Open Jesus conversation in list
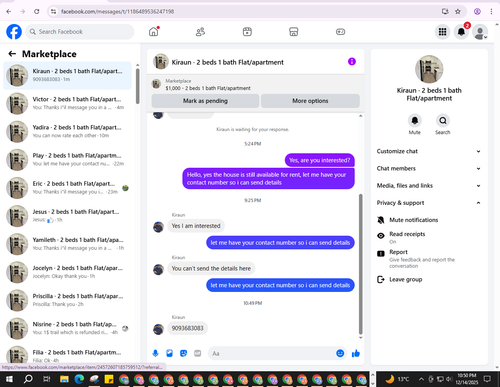The height and width of the screenshot is (387, 500). (x=68, y=216)
